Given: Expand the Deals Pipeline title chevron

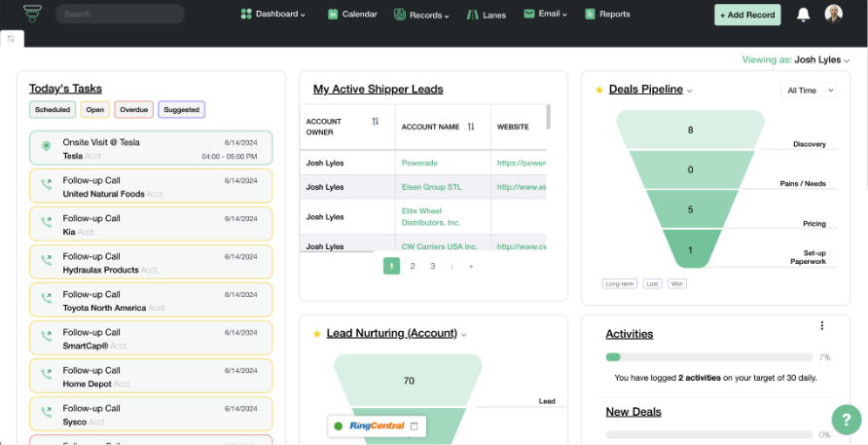Looking at the screenshot, I should click(x=689, y=91).
